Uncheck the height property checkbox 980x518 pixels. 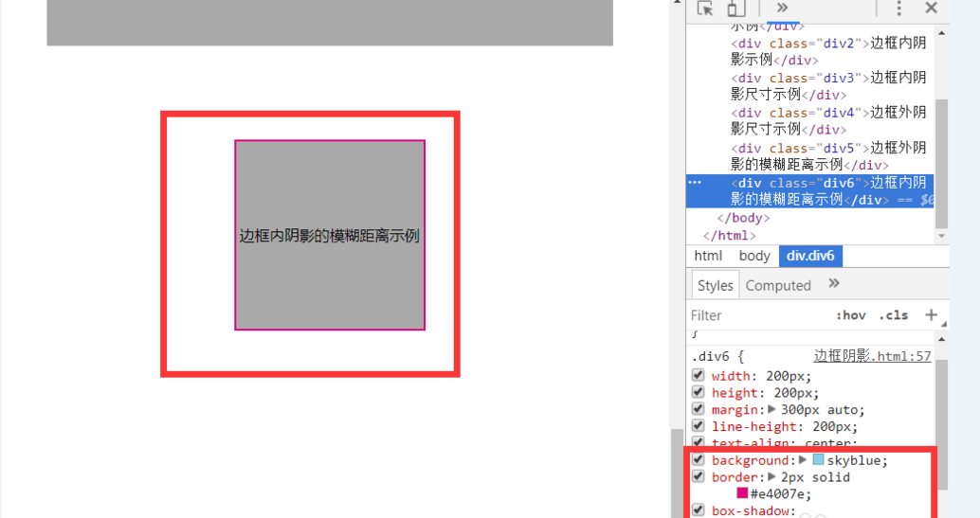699,392
